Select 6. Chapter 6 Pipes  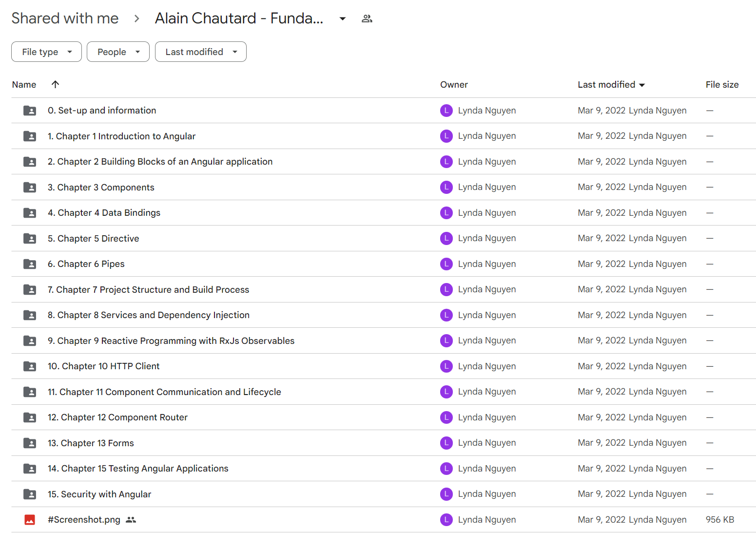86,264
